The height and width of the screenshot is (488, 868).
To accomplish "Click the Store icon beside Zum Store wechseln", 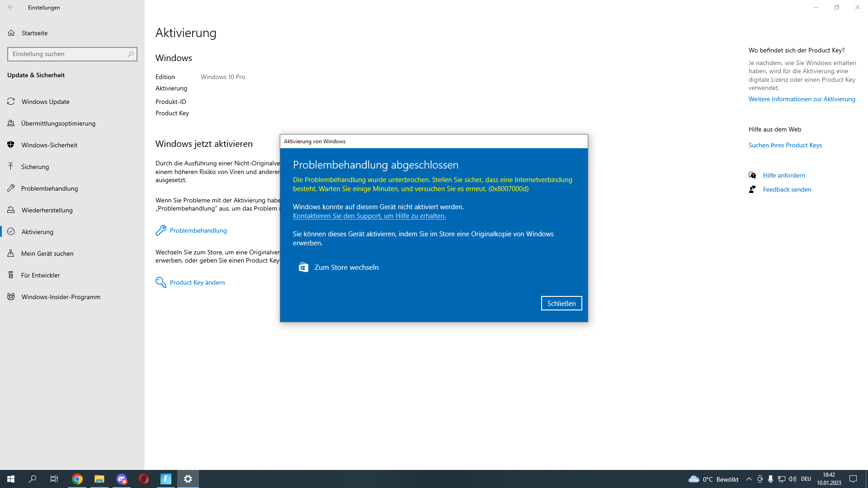I will [x=303, y=267].
